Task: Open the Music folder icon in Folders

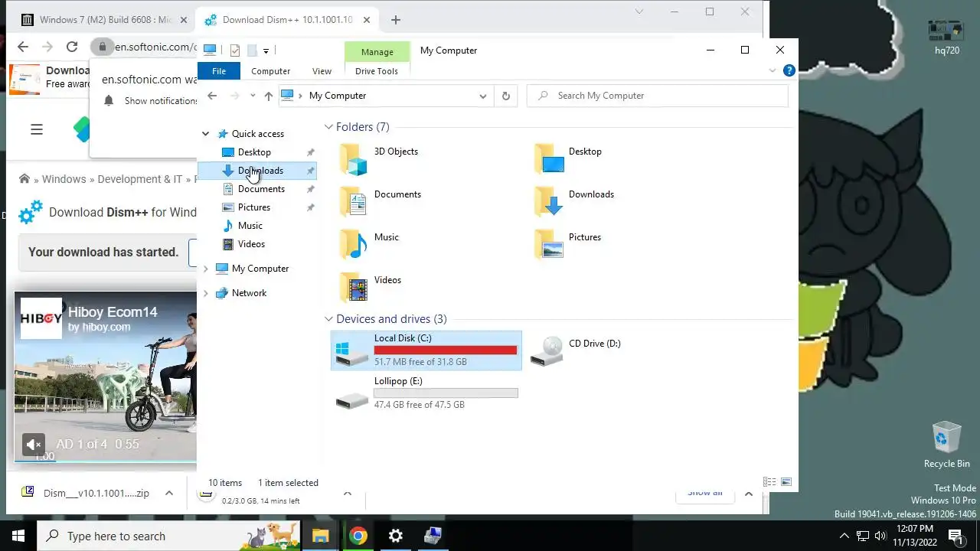Action: tap(354, 245)
